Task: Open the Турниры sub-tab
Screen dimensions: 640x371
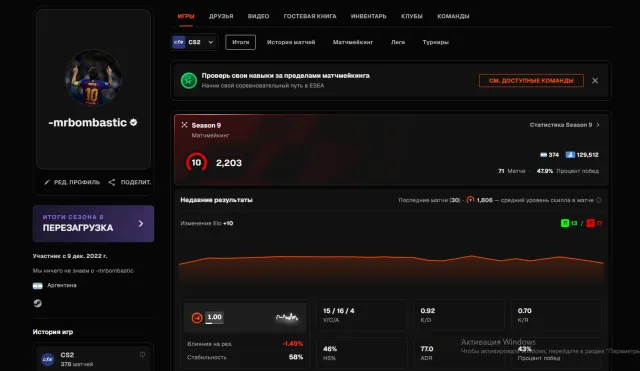Action: tap(436, 42)
